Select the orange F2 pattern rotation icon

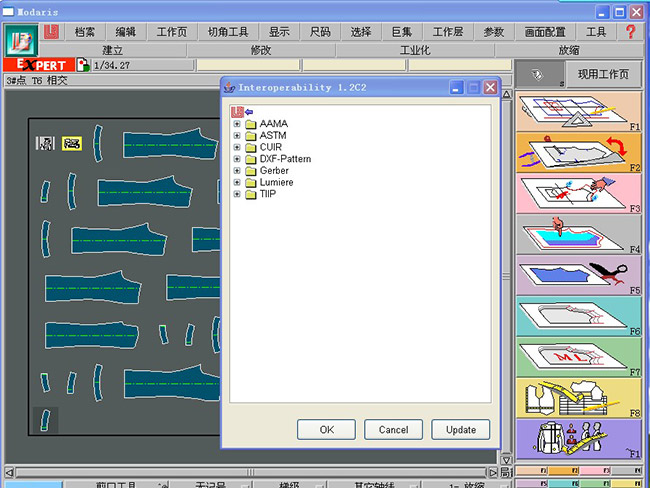(578, 153)
